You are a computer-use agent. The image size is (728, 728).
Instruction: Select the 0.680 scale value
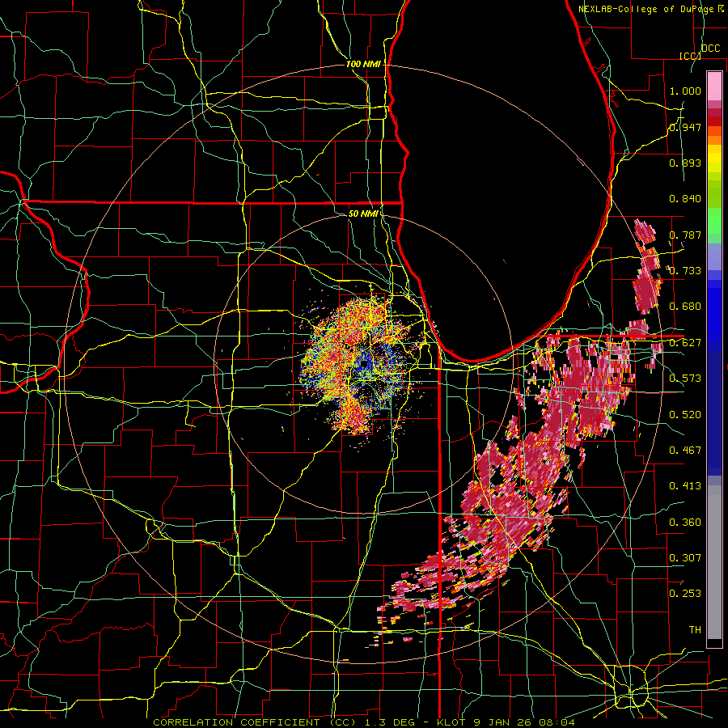685,307
